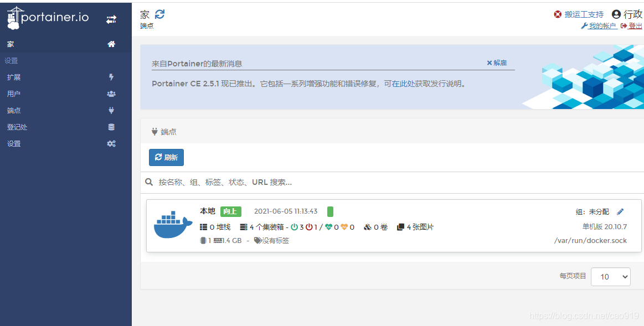644x326 pixels.
Task: Click the 本地 endpoint name
Action: (208, 211)
